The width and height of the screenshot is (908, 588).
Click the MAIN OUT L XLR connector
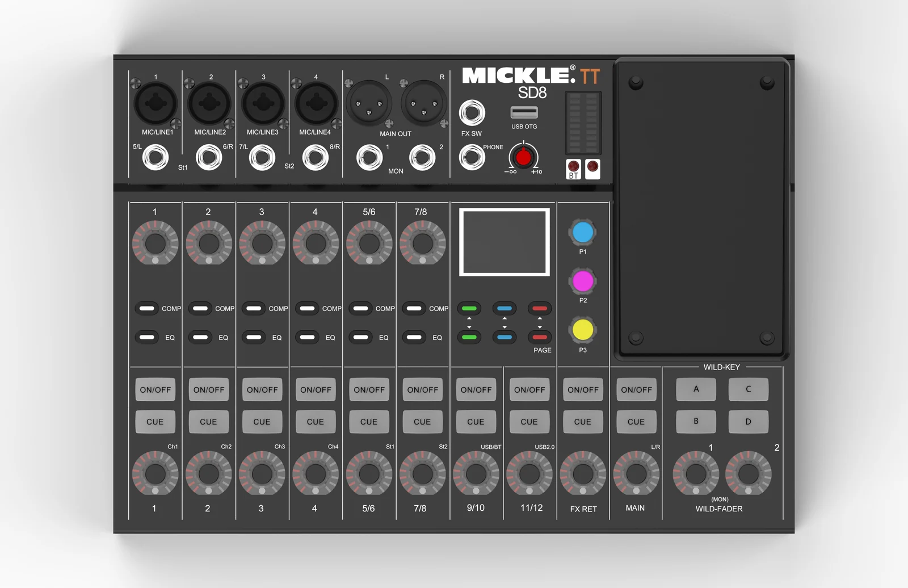click(369, 103)
